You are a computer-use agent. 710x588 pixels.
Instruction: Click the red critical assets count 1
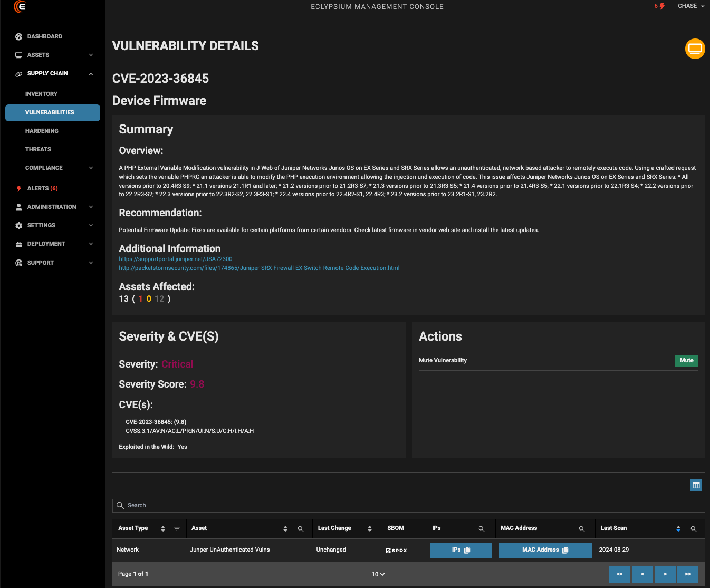[141, 299]
